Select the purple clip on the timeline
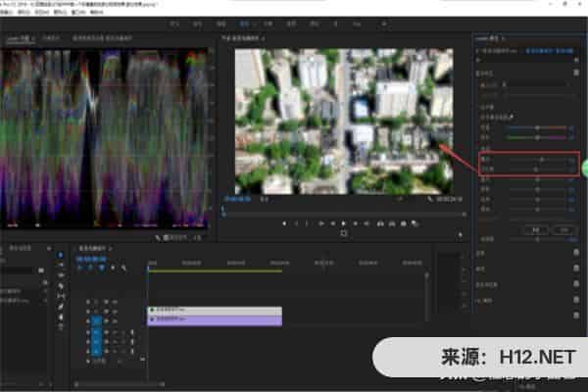The image size is (588, 392). click(x=214, y=320)
